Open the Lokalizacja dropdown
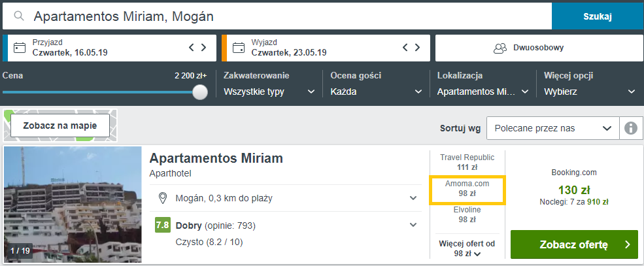This screenshot has height=266, width=644. click(483, 91)
